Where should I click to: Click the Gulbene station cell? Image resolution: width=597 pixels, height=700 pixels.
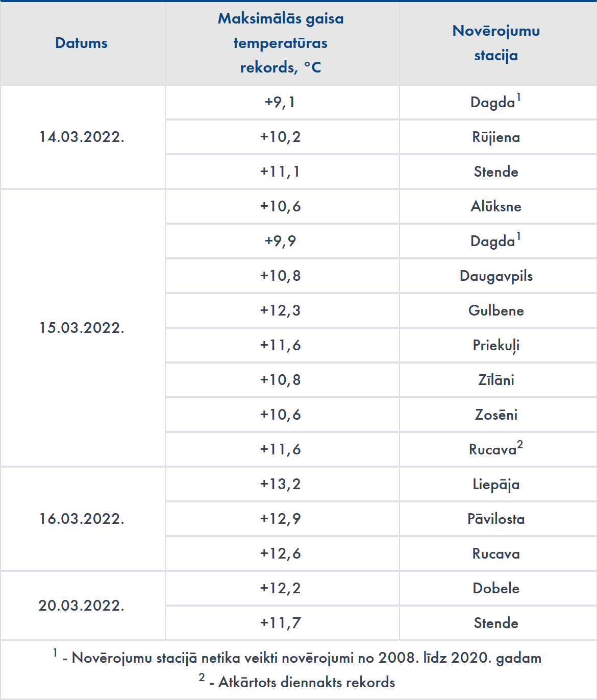click(x=496, y=310)
